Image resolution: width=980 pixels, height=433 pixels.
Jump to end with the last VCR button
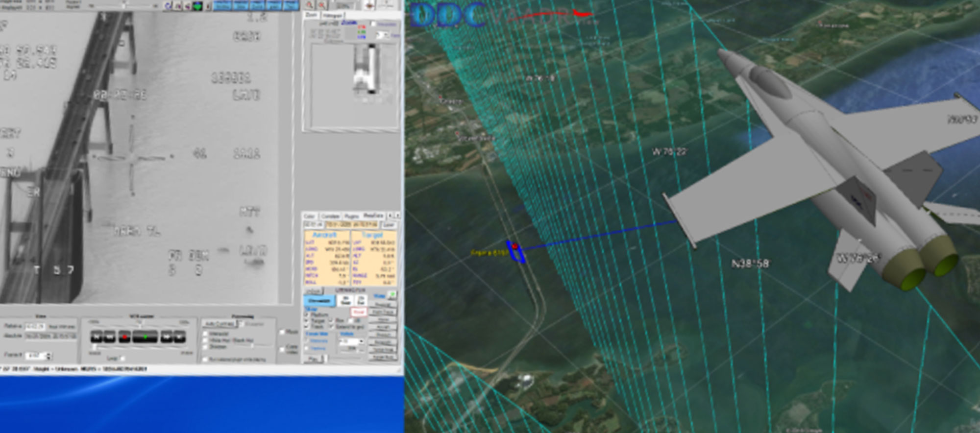click(180, 337)
